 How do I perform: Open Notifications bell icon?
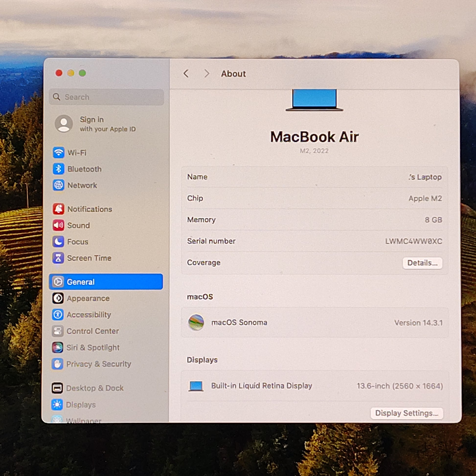58,209
